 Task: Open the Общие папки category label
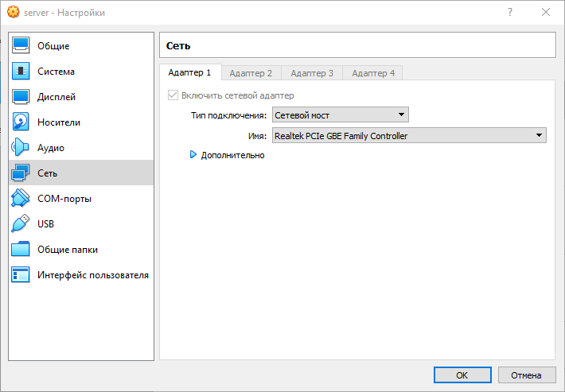(x=68, y=250)
